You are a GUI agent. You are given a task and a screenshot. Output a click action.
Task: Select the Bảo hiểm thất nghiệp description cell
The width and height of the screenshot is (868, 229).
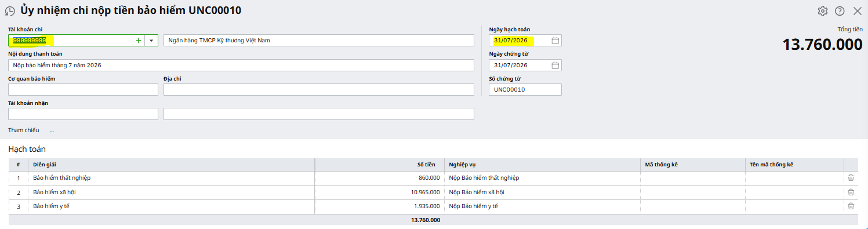pos(172,178)
